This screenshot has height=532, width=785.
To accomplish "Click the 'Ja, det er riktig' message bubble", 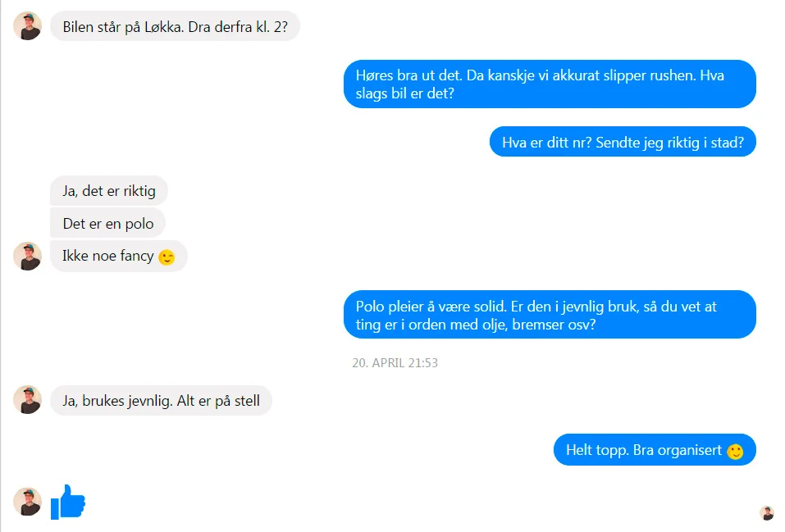I will click(109, 191).
